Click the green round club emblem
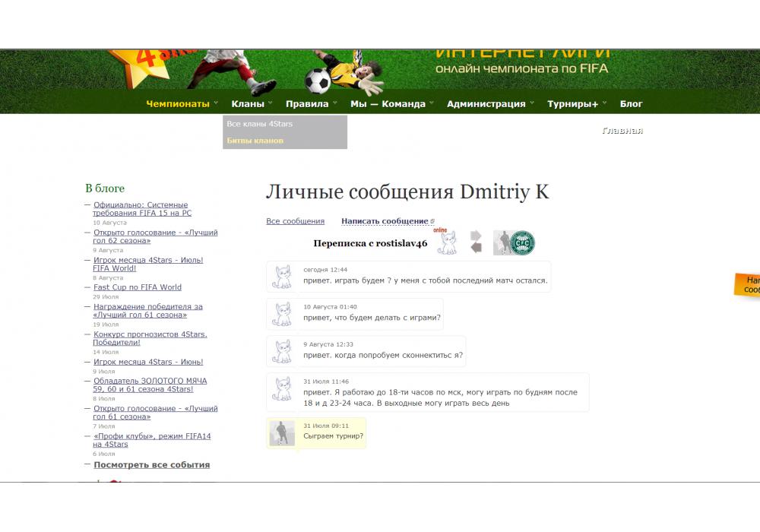This screenshot has width=760, height=532. point(523,242)
